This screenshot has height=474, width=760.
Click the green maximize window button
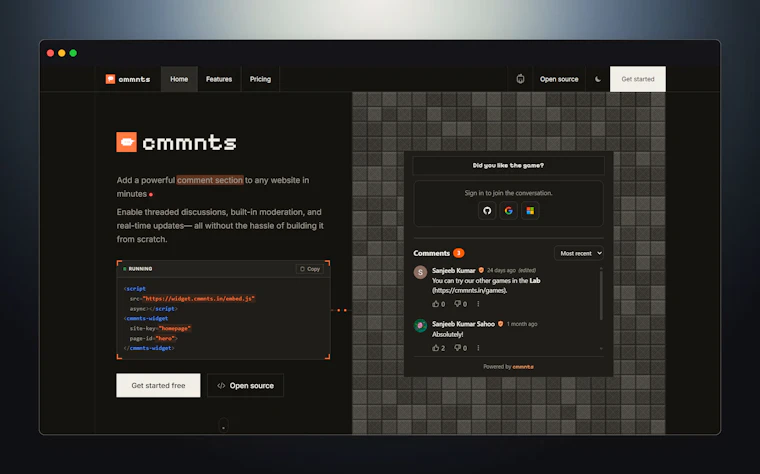point(73,53)
